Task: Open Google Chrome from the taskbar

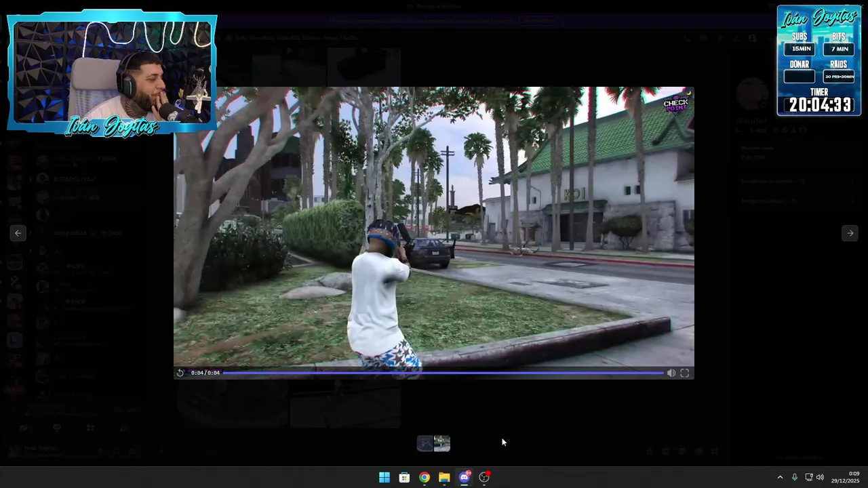Action: 424,477
